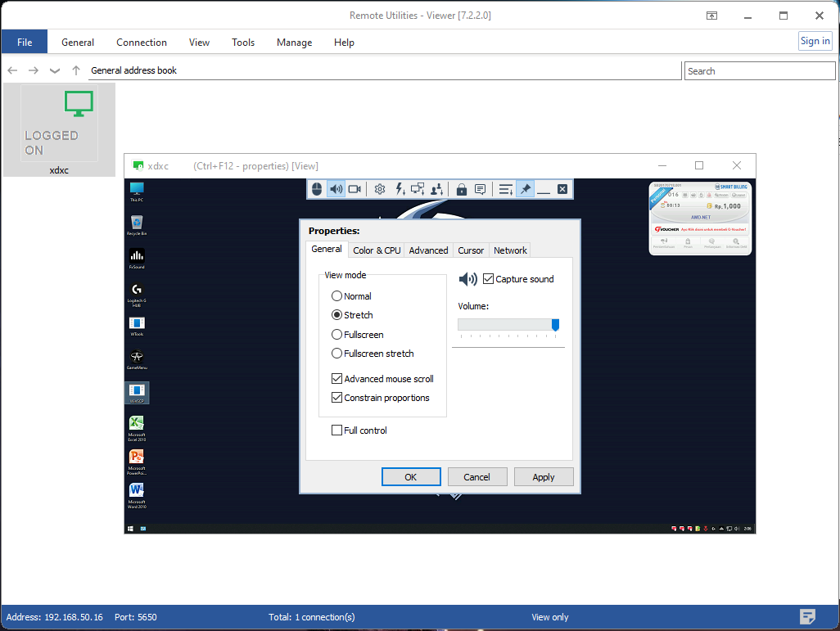Select the Normal view mode radio button

coord(336,296)
